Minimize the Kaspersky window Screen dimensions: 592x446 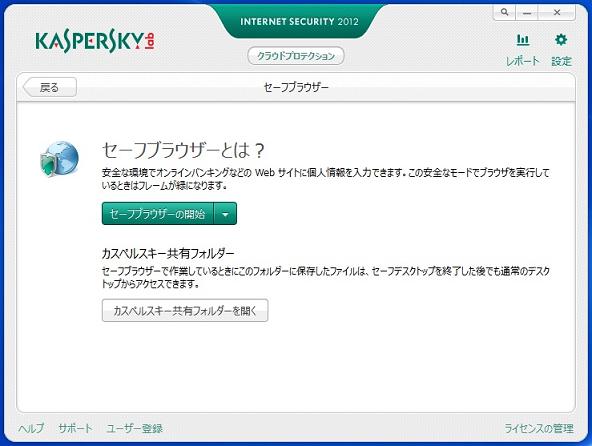527,12
